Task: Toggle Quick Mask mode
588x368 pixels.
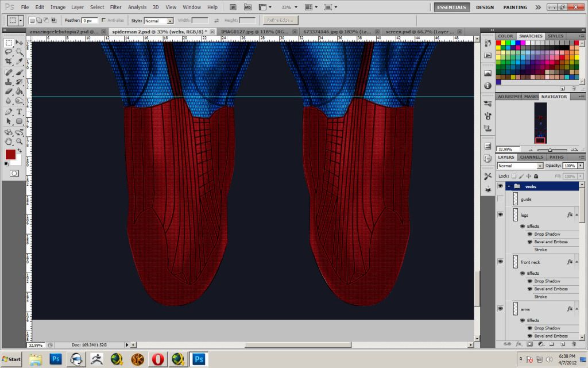Action: pyautogui.click(x=14, y=173)
